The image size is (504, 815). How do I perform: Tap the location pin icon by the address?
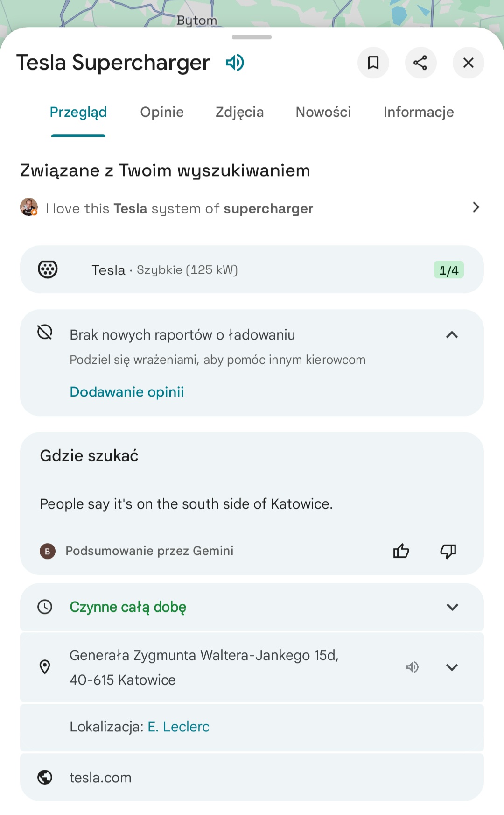pyautogui.click(x=45, y=667)
